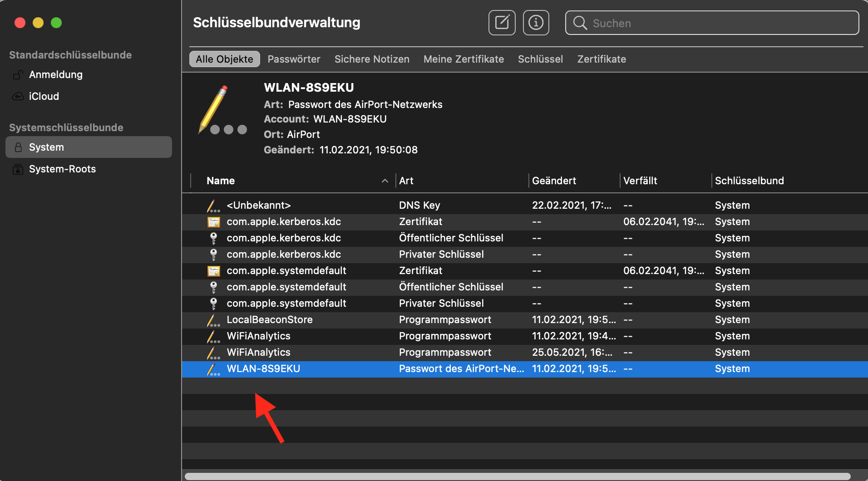Switch to the Zertifikate tab
Image resolution: width=868 pixels, height=481 pixels.
click(x=601, y=59)
